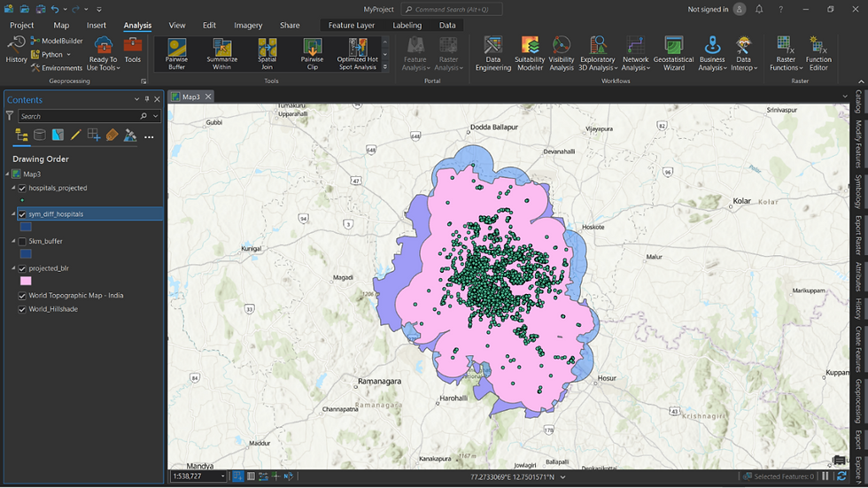
Task: Open the Labeling ribbon tab
Action: (407, 26)
